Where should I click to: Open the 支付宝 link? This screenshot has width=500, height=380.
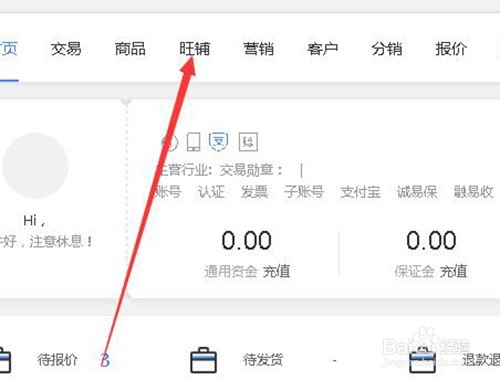360,192
